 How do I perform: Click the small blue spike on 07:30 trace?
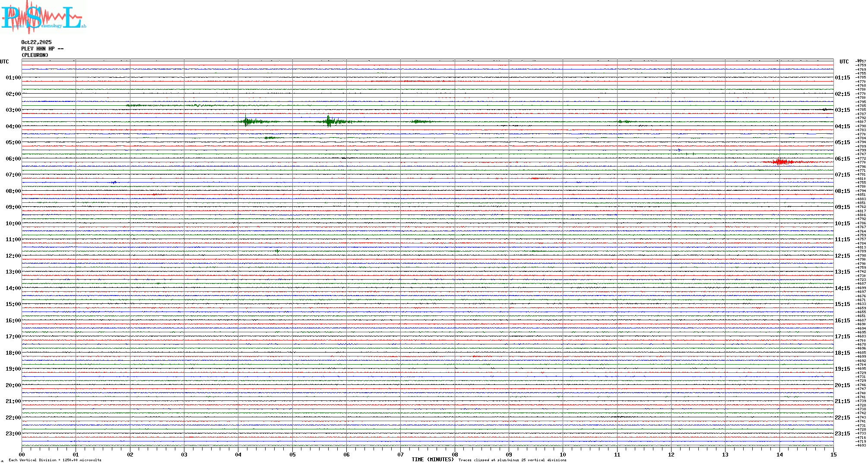coord(114,183)
